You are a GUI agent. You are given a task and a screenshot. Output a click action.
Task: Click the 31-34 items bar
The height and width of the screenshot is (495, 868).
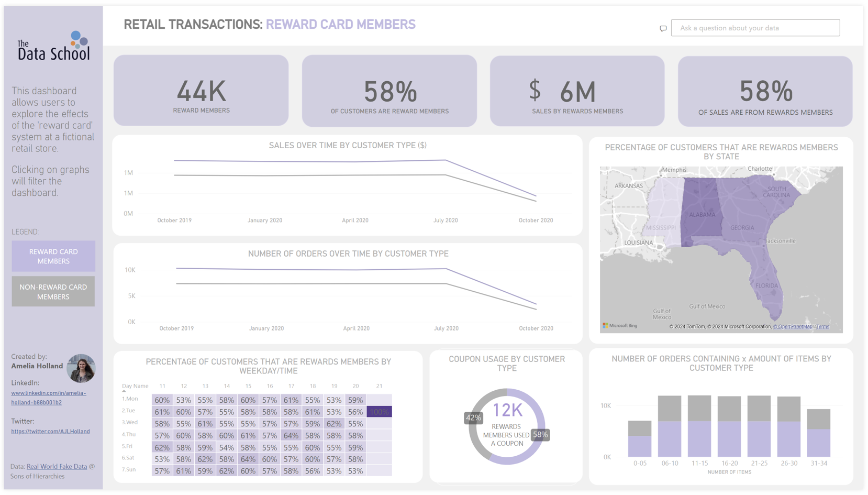tap(819, 433)
